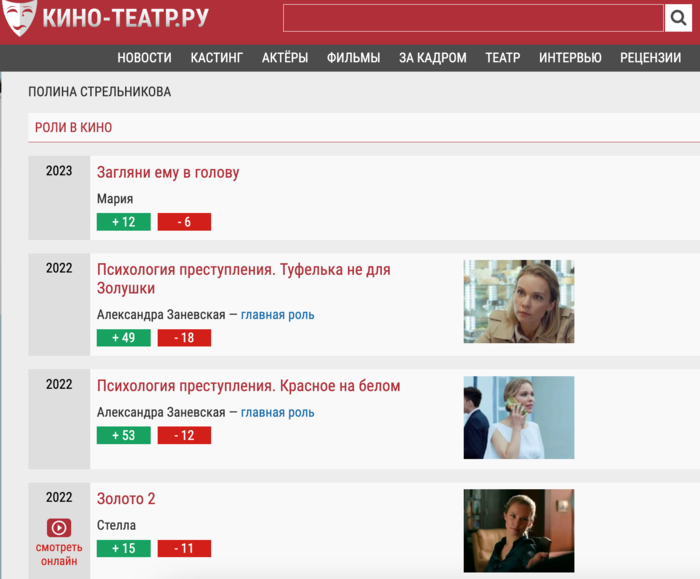Screen dimensions: 700x579
Task: Click the КИНО-ТЕАТР.РУ site title
Action: (x=125, y=18)
